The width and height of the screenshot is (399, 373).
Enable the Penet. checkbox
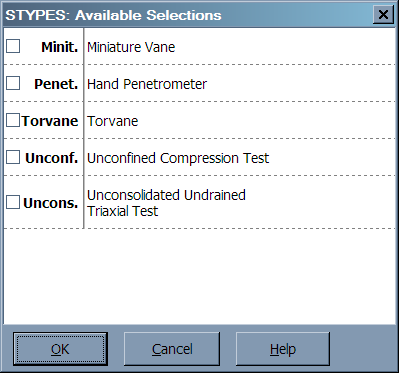13,83
